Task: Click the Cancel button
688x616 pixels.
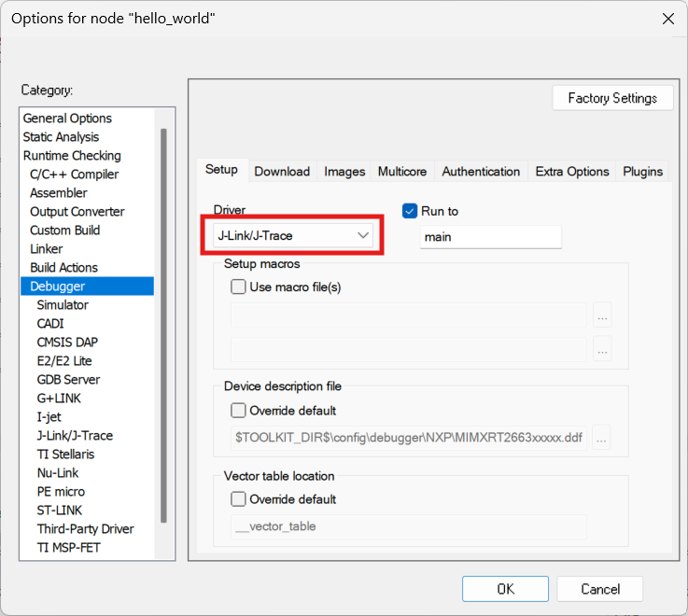Action: (600, 589)
